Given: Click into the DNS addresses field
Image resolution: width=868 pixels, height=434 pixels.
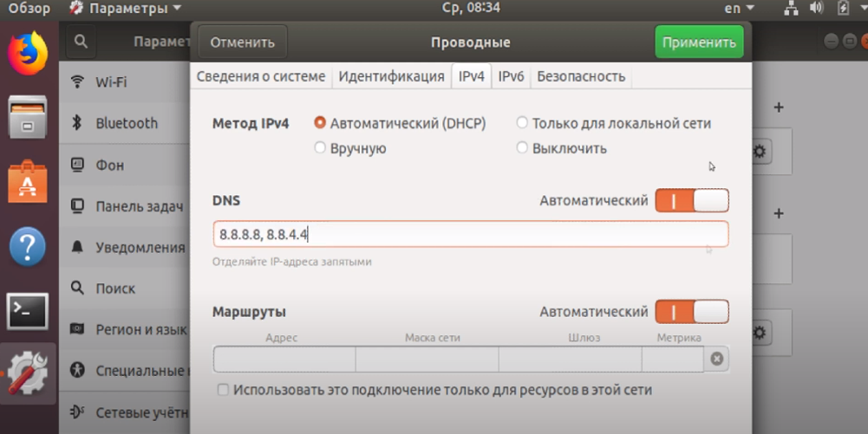Looking at the screenshot, I should tap(470, 234).
